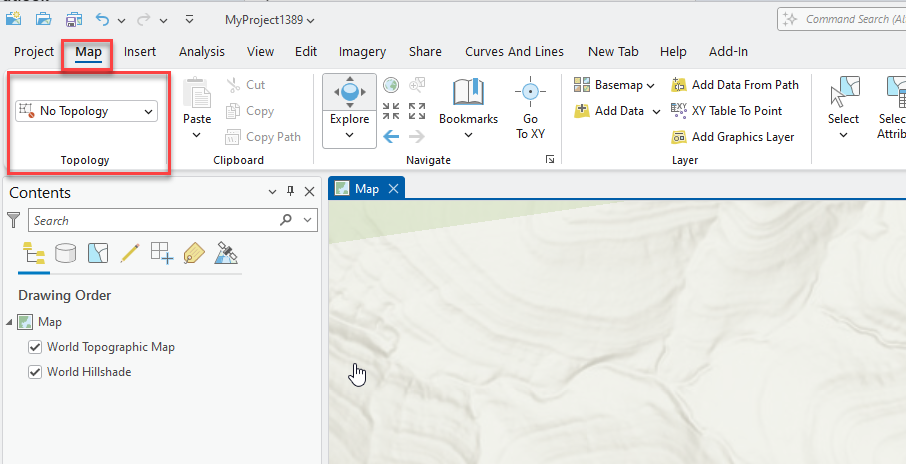Switch to the Insert tab
The width and height of the screenshot is (906, 464).
(140, 51)
